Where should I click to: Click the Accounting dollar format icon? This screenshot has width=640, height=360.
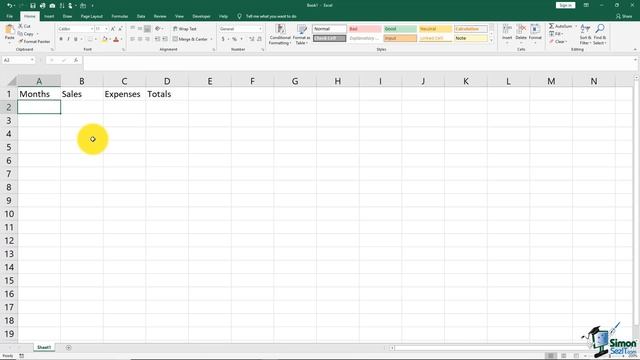223,39
